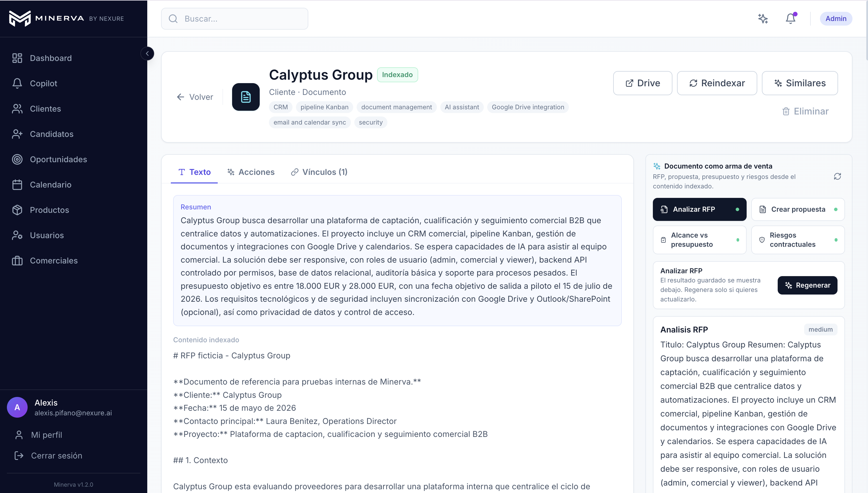Select the Google Drive integration tag
The width and height of the screenshot is (868, 493).
tap(528, 107)
